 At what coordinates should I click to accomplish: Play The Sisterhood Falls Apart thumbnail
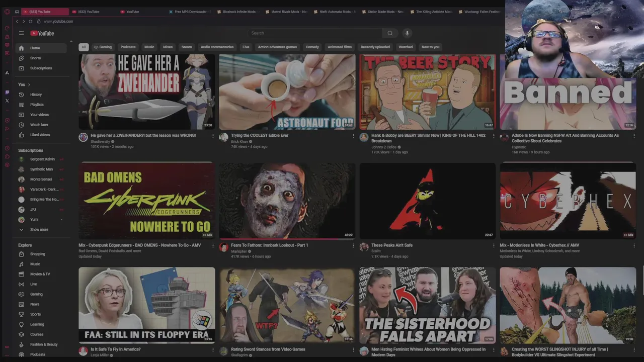[428, 305]
